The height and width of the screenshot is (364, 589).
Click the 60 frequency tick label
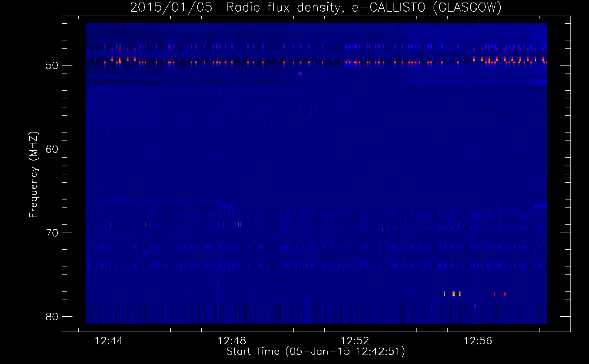(52, 149)
